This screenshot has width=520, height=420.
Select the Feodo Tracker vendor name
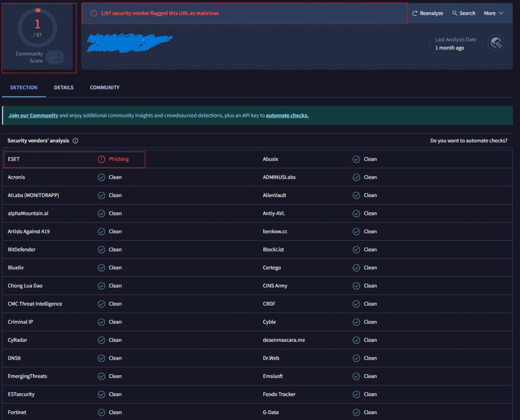pos(279,395)
